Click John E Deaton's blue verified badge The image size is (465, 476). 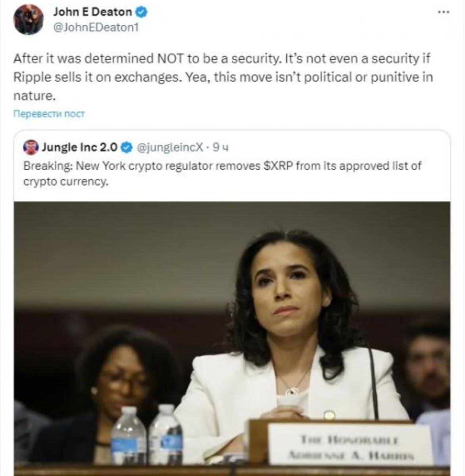tap(142, 12)
